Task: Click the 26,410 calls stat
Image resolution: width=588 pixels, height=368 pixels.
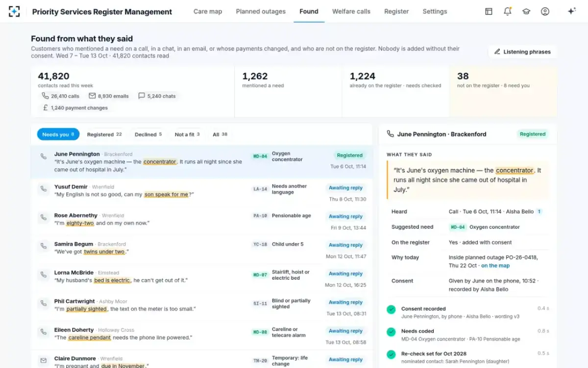Action: click(x=61, y=96)
